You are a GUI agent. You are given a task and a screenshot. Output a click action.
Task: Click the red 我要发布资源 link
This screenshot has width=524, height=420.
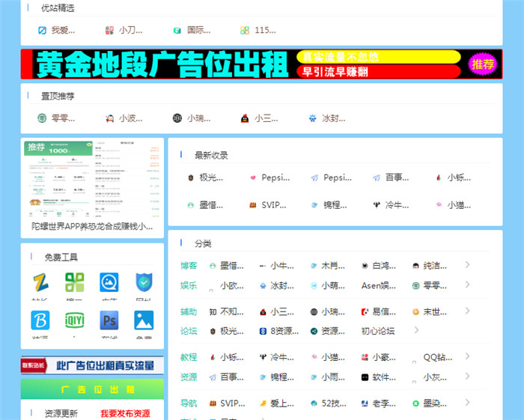point(125,413)
